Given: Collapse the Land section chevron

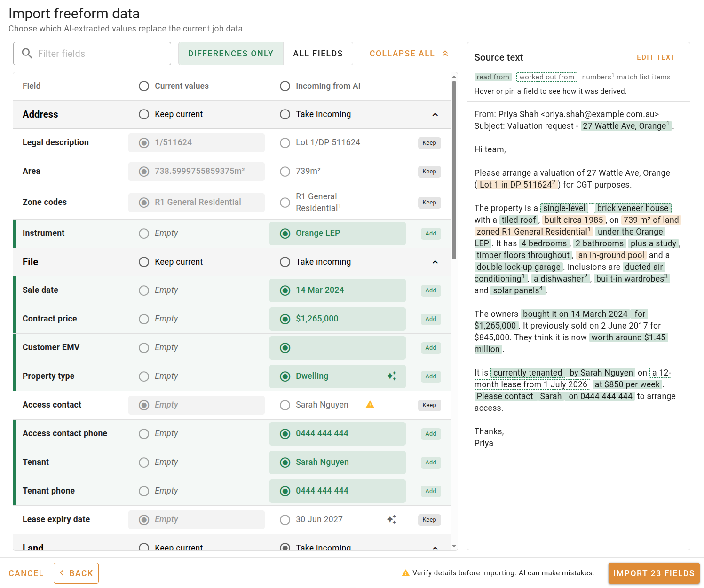Looking at the screenshot, I should pos(435,548).
